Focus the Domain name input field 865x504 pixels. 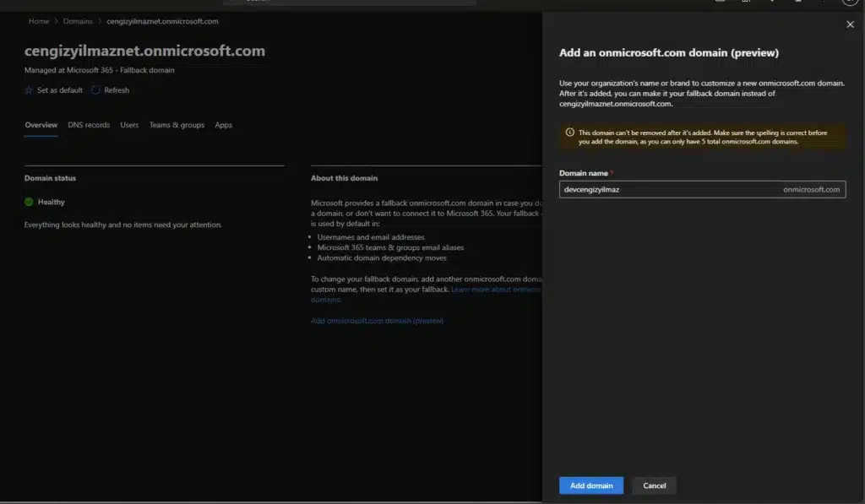(x=667, y=190)
